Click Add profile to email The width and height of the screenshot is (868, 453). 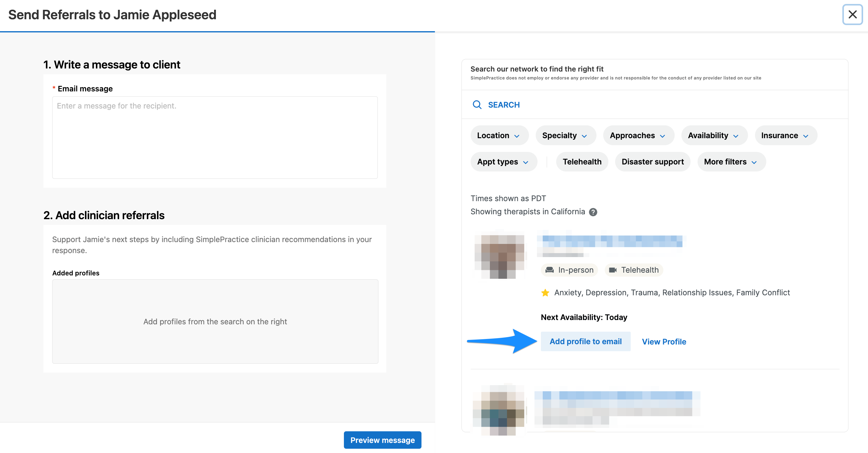tap(585, 341)
